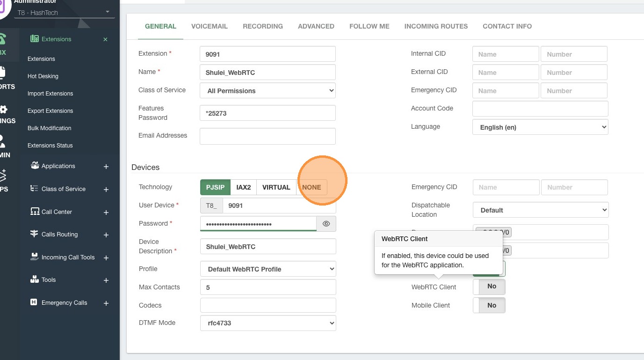Collapse Extensions section with the X icon
Image resolution: width=644 pixels, height=360 pixels.
pyautogui.click(x=105, y=39)
